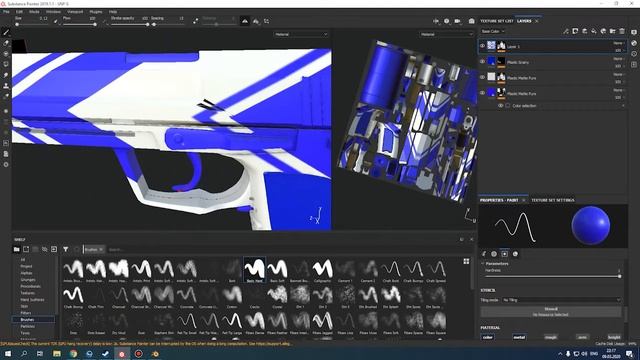The image size is (640, 360).
Task: Adjust the Hardness slider in Parameters
Action: 553,276
